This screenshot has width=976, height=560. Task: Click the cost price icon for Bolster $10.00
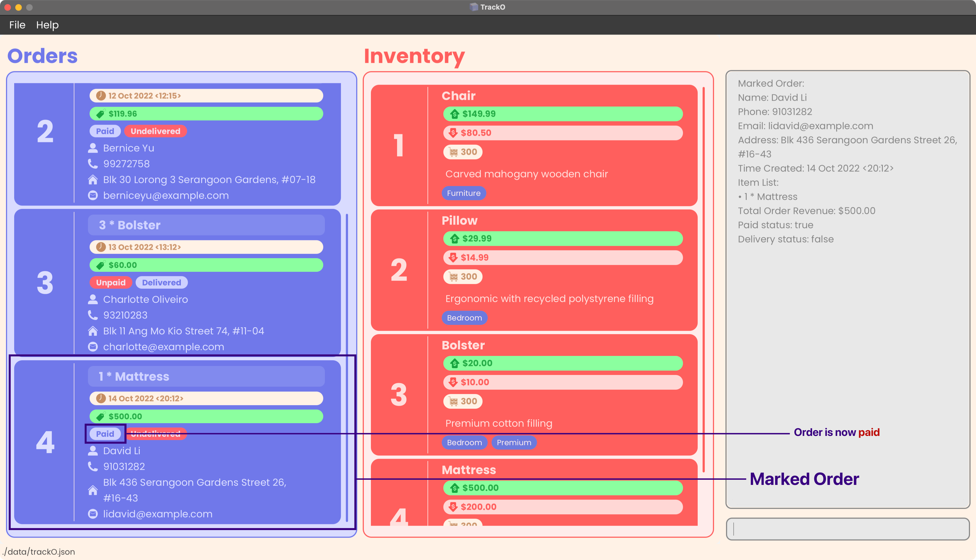[453, 382]
